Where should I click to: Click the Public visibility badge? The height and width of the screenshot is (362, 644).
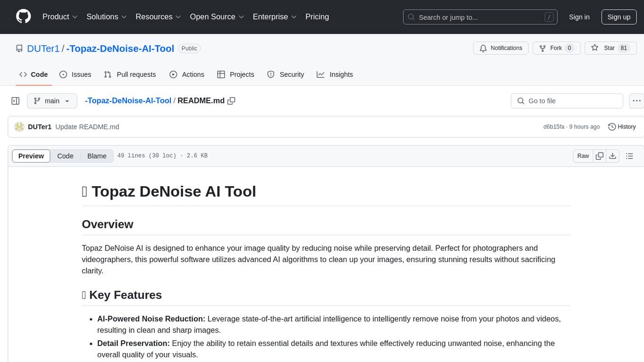(x=189, y=48)
